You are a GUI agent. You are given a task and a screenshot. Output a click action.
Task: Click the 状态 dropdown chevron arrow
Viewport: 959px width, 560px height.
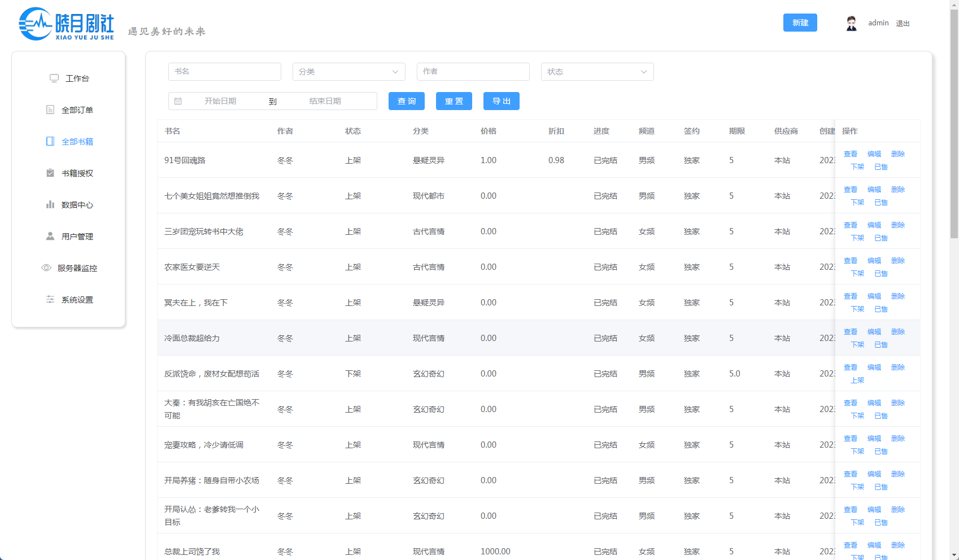pyautogui.click(x=644, y=72)
